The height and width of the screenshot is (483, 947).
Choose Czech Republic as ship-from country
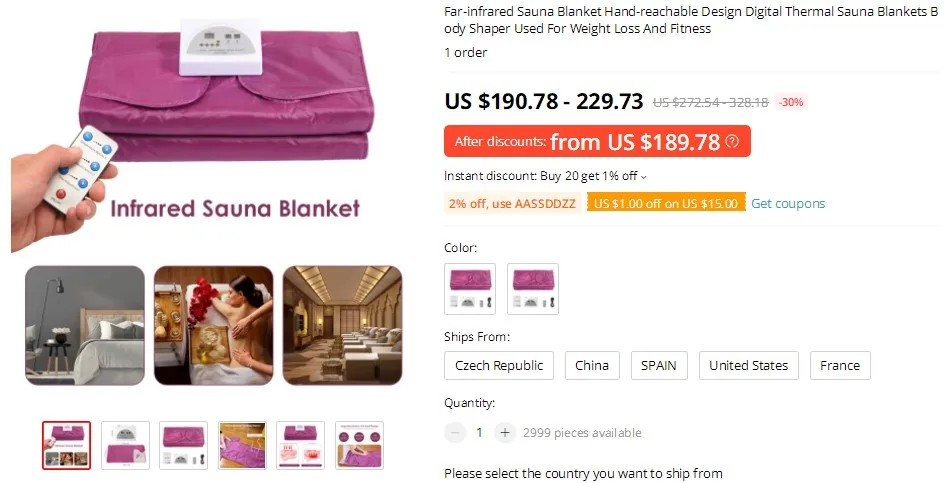click(499, 365)
